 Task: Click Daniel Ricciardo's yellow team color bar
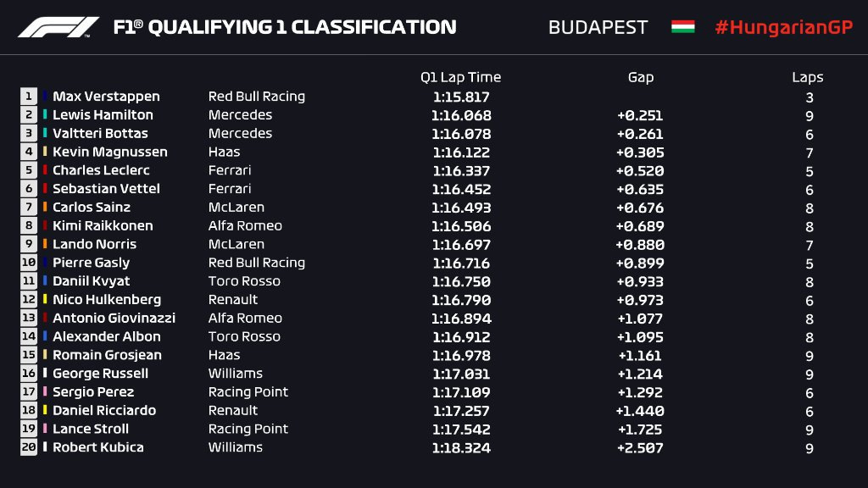click(x=45, y=409)
